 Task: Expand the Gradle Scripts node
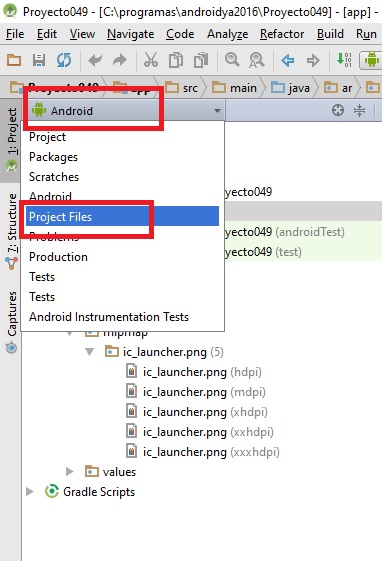pos(30,492)
